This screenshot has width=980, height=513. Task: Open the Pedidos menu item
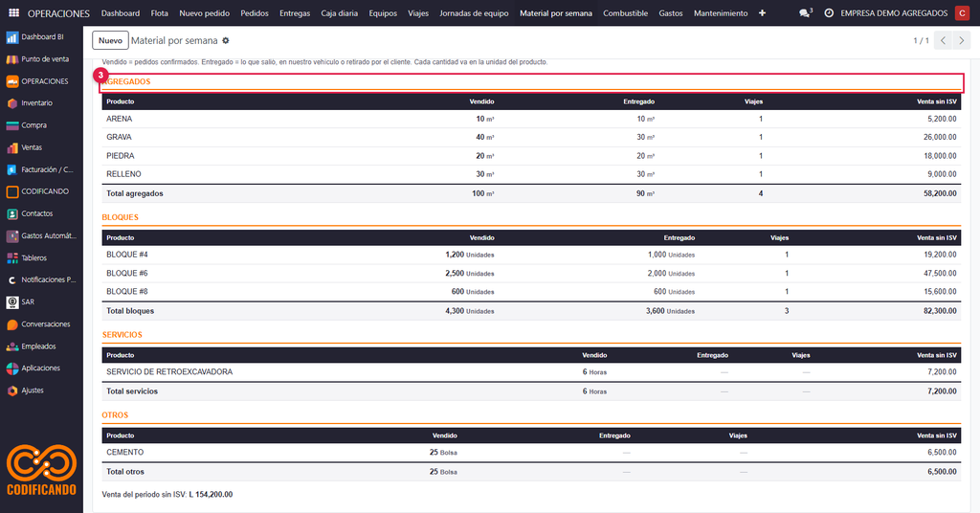(x=255, y=13)
